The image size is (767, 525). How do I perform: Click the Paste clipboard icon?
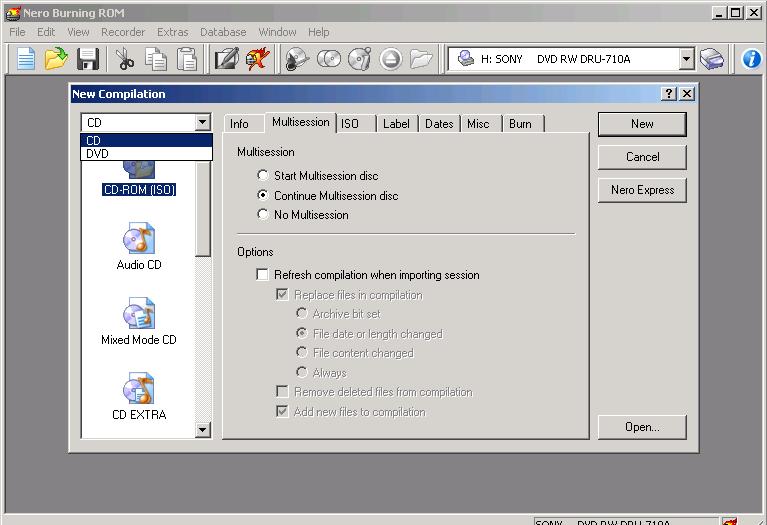[x=187, y=59]
